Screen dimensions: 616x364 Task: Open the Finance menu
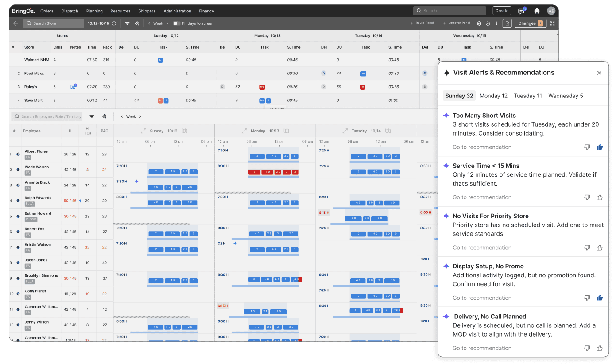point(206,11)
